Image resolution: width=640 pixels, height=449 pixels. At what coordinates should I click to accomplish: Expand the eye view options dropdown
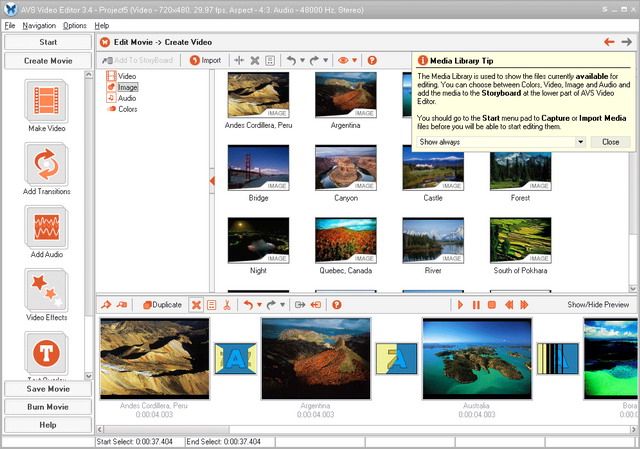(354, 60)
